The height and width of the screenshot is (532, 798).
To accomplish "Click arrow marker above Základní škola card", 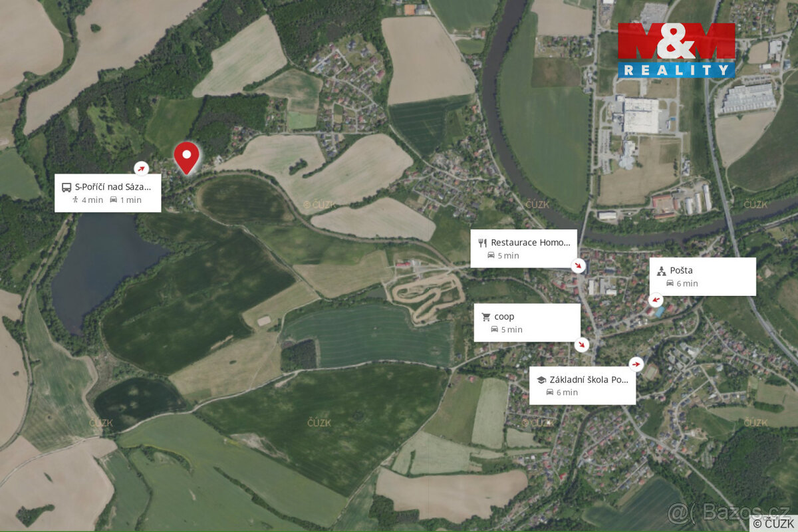I will pos(636,364).
